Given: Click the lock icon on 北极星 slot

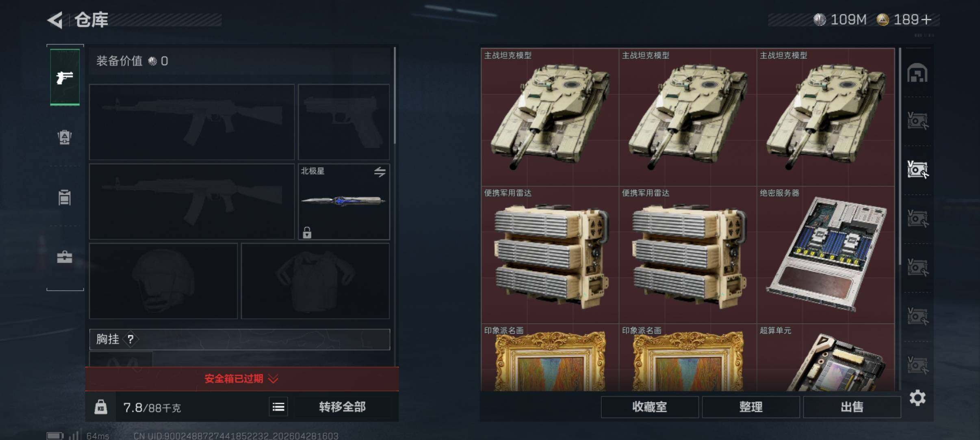Looking at the screenshot, I should coord(307,233).
